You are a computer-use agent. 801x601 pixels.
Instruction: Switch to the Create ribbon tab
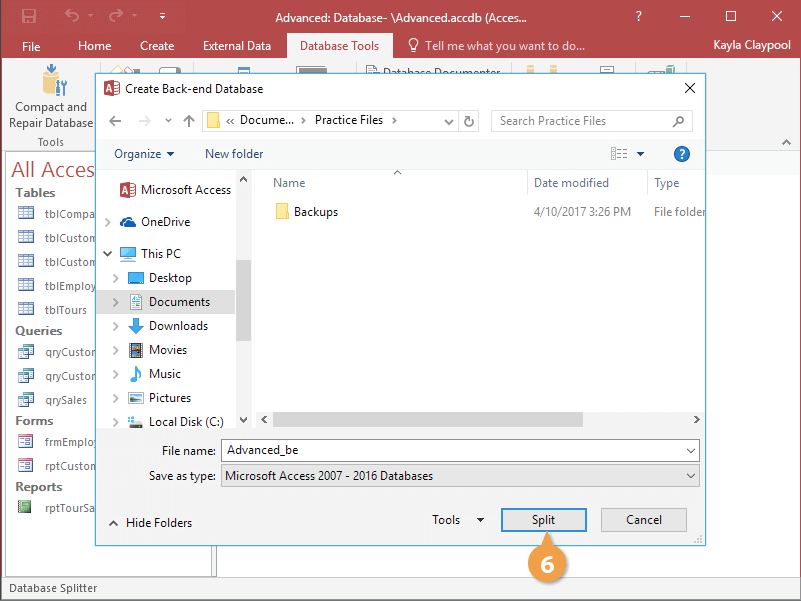coord(157,46)
